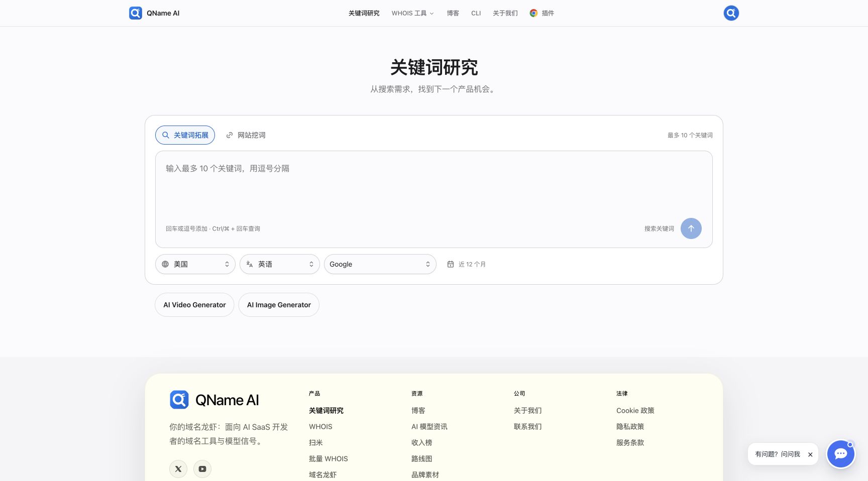Expand the WHOIS 工具 dropdown menu
Image resolution: width=868 pixels, height=481 pixels.
click(x=412, y=13)
